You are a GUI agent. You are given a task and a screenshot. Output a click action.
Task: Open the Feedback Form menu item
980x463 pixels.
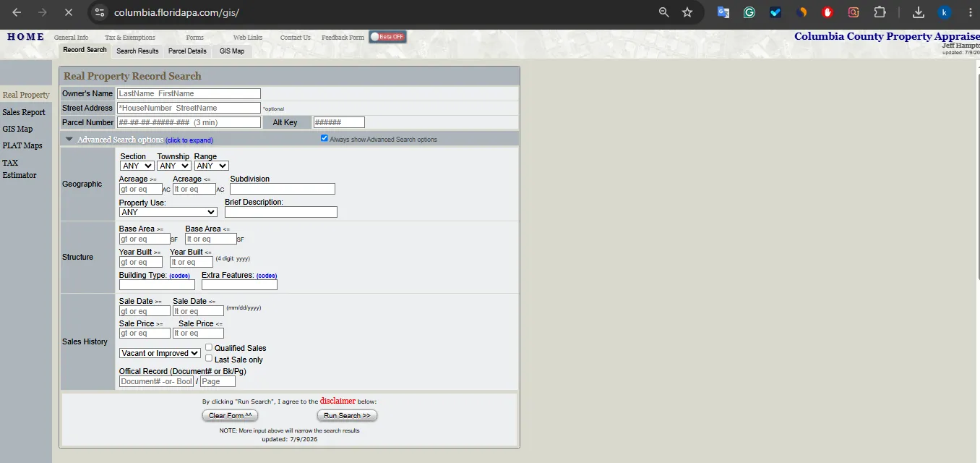click(x=343, y=38)
